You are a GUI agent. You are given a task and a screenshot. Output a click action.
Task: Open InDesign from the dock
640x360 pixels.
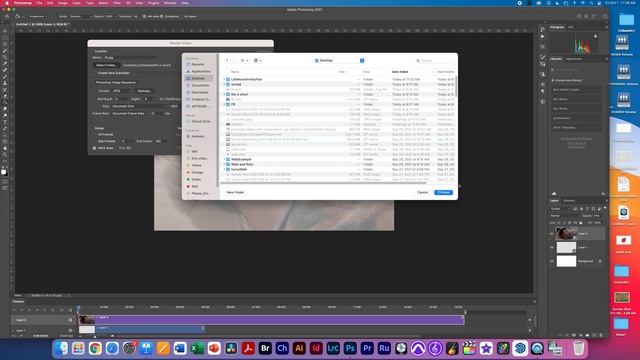coord(316,348)
